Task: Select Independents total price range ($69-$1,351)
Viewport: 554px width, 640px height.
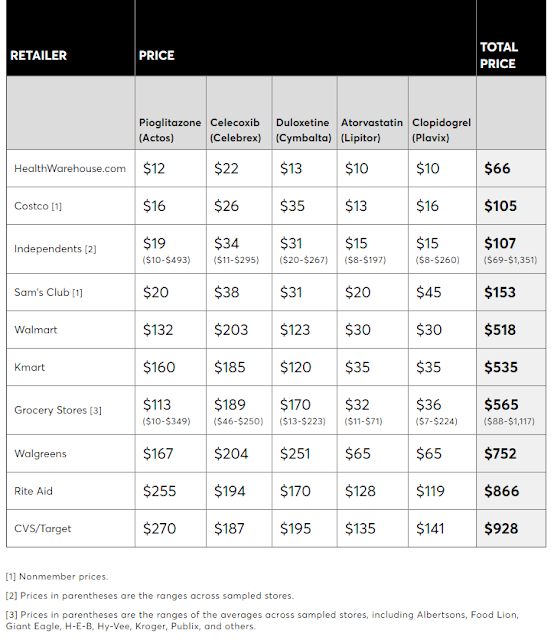Action: point(510,260)
